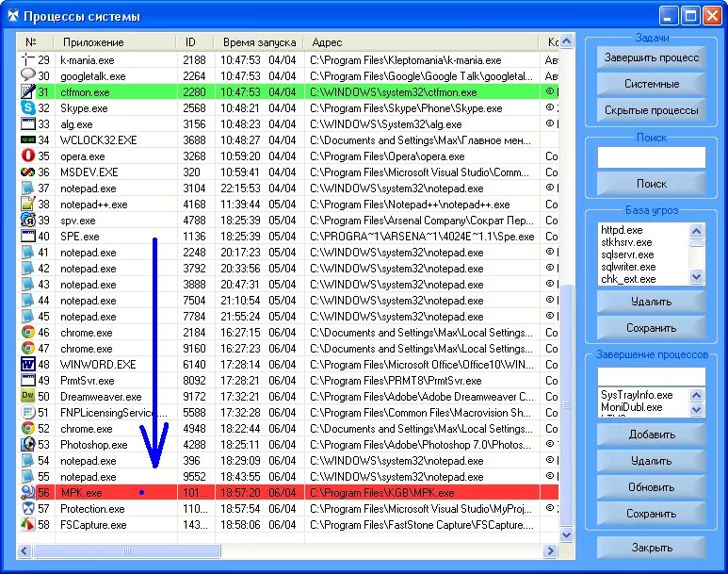The width and height of the screenshot is (728, 574).
Task: Select stkhsrv.exe in threat list
Action: [x=626, y=242]
